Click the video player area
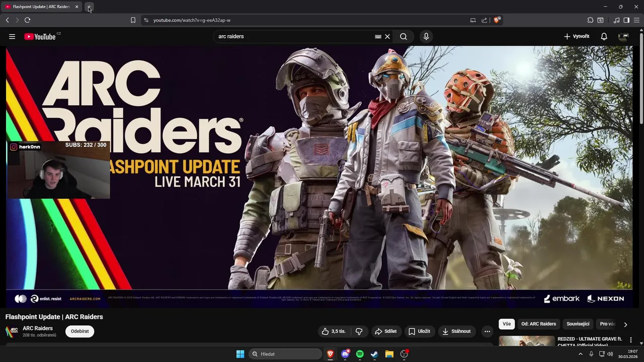 (319, 176)
